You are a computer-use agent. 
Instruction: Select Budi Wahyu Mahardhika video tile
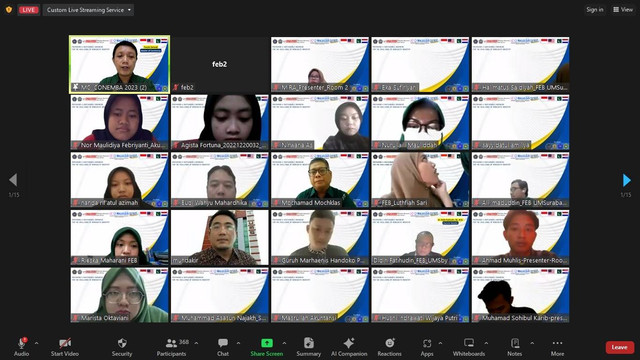[220, 180]
